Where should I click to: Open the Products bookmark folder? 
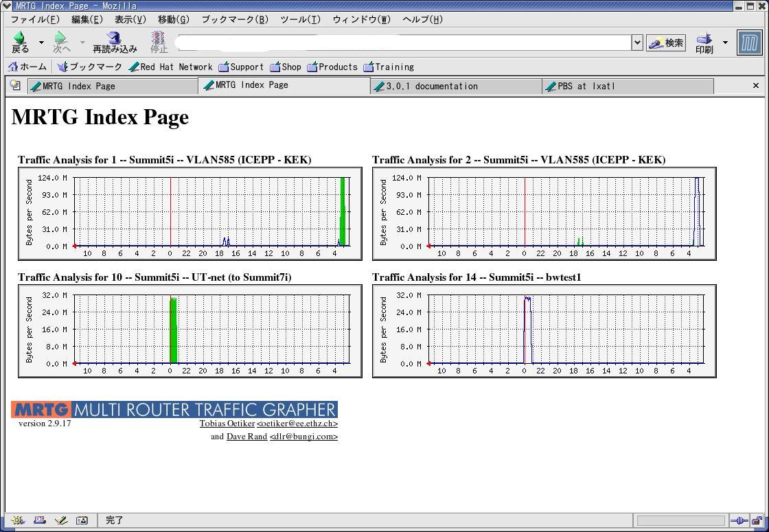click(332, 67)
